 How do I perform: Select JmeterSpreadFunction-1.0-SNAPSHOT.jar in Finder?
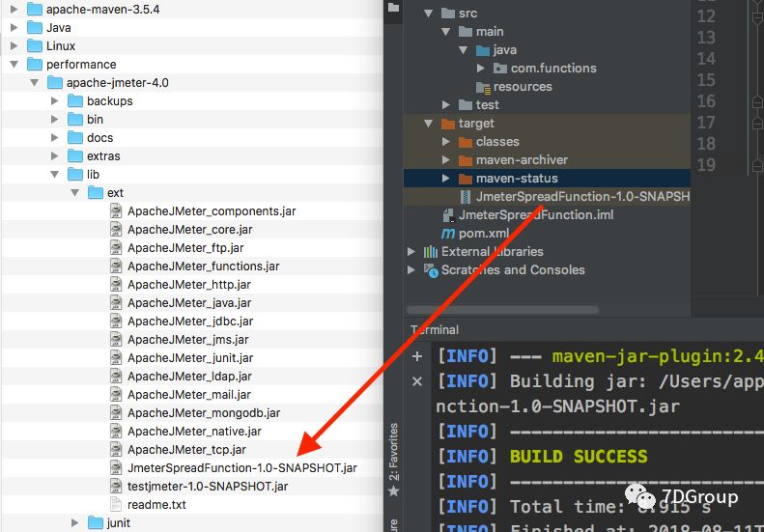coord(242,468)
